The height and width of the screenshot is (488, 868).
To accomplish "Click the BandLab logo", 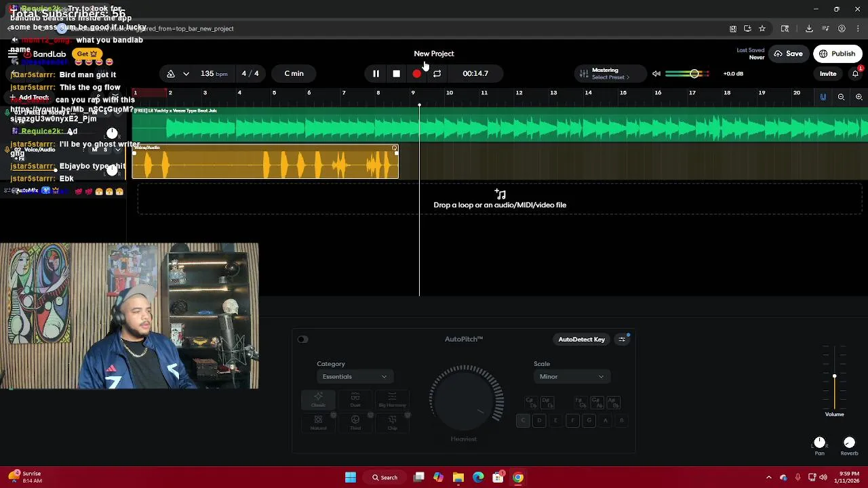I will pos(45,54).
